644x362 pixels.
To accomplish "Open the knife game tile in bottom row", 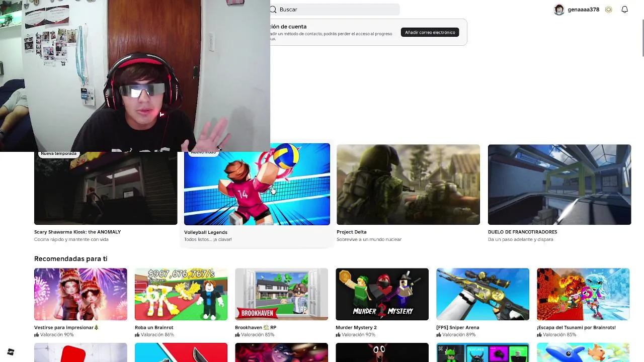I will [181, 352].
